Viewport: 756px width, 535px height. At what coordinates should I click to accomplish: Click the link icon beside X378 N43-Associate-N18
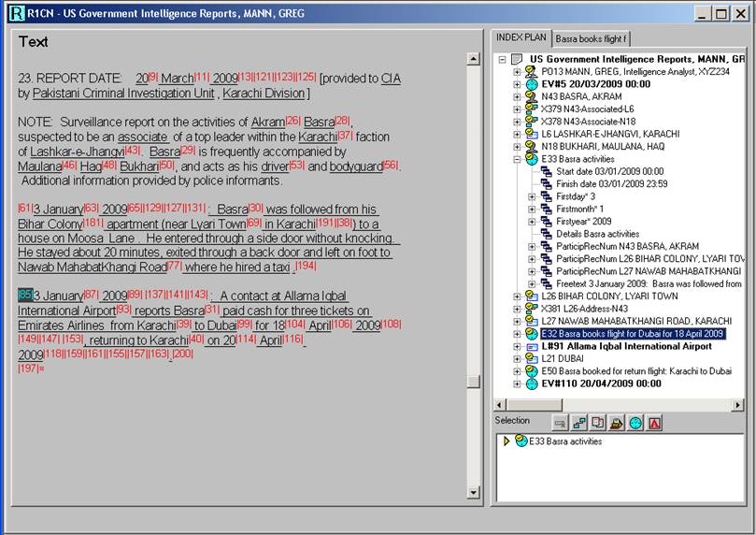click(532, 122)
